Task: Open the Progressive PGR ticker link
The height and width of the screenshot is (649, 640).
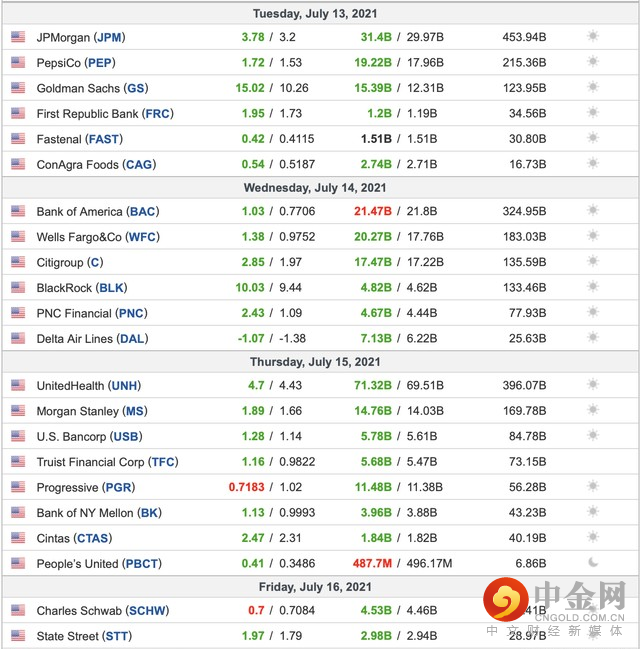Action: 118,488
